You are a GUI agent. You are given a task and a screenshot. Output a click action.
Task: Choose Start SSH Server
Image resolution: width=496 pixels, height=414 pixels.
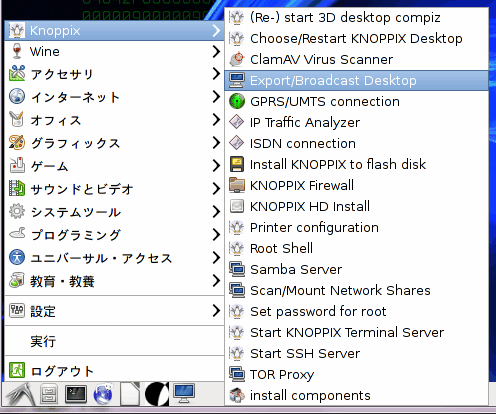pos(357,353)
